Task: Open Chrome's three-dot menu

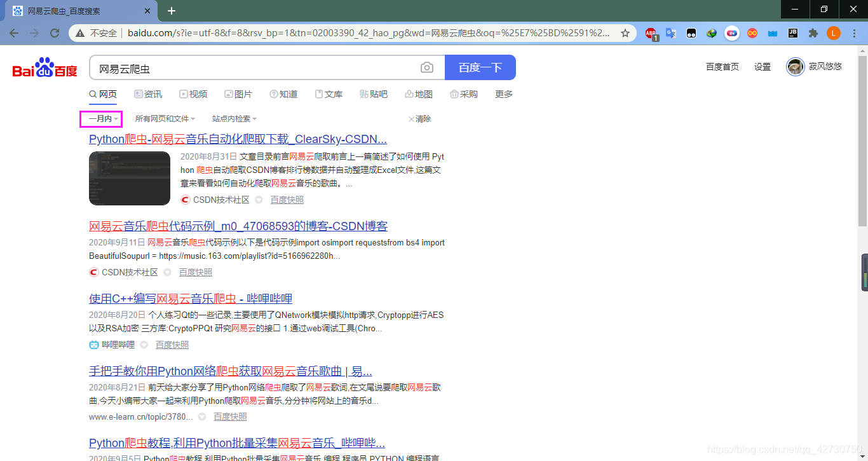Action: click(x=854, y=33)
